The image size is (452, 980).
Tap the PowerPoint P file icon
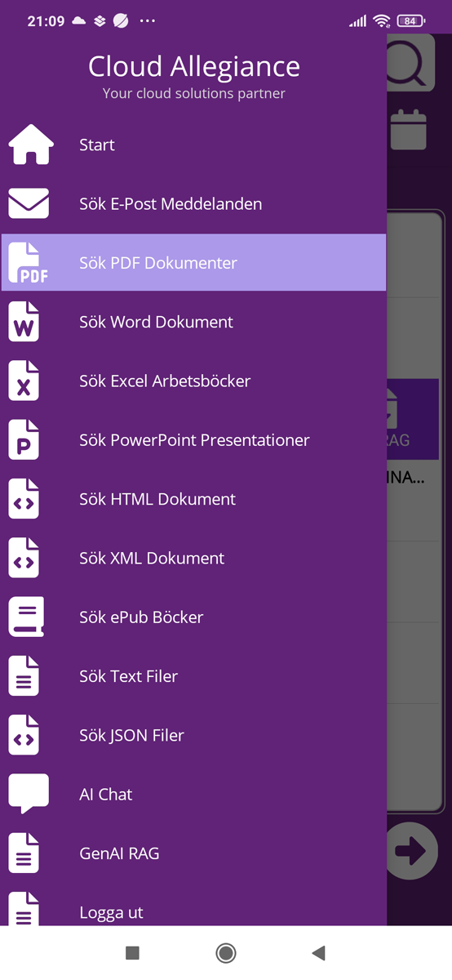click(x=24, y=439)
